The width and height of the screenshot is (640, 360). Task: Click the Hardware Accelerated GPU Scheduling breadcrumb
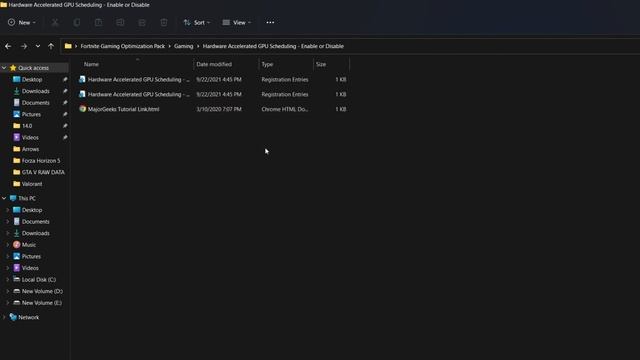[x=273, y=46]
